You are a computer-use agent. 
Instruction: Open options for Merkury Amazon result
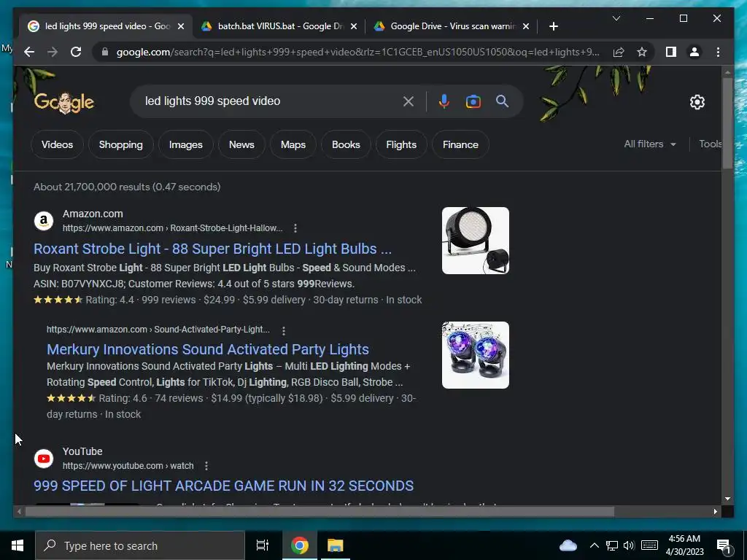[x=284, y=330]
